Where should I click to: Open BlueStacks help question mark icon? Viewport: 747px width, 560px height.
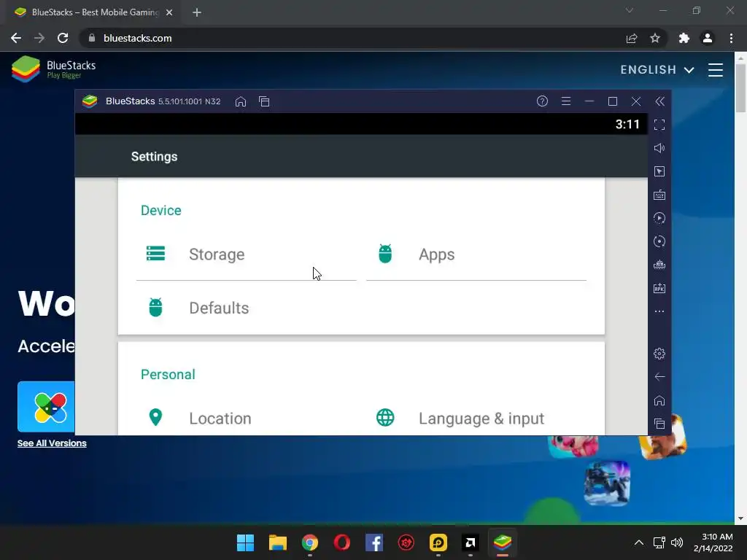tap(542, 101)
